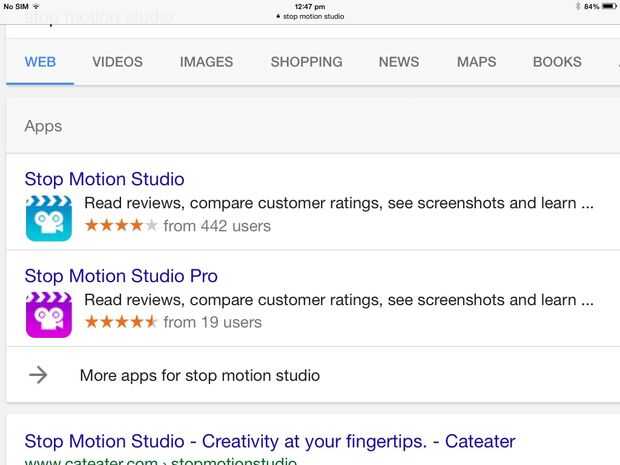
Task: Open the Books tab
Action: [x=557, y=62]
